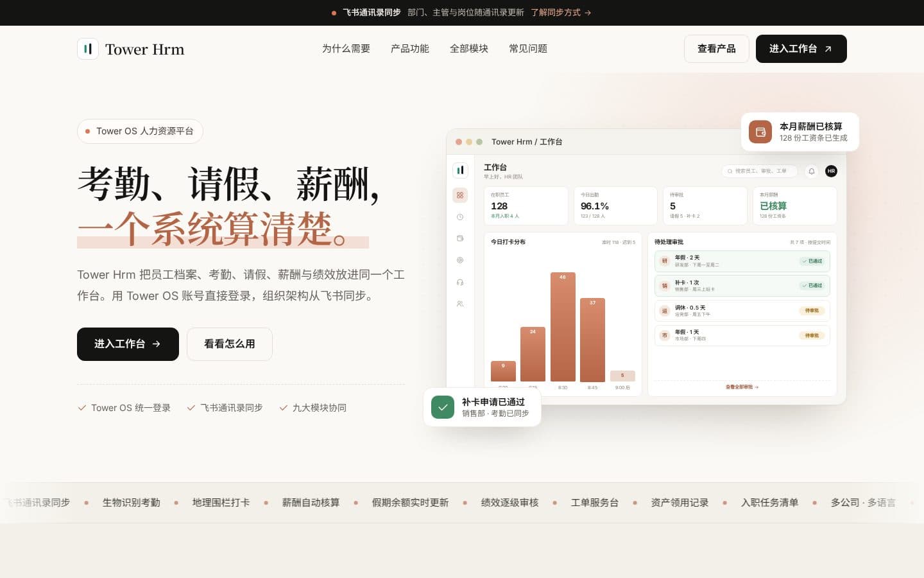Click 薪酬自动核算 in the ticker
The height and width of the screenshot is (578, 924).
pos(311,503)
